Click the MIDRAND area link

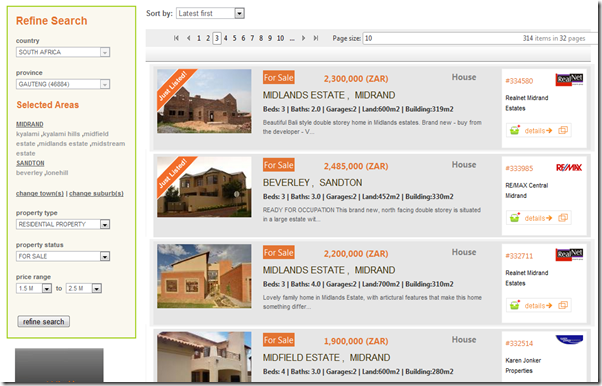click(x=30, y=124)
